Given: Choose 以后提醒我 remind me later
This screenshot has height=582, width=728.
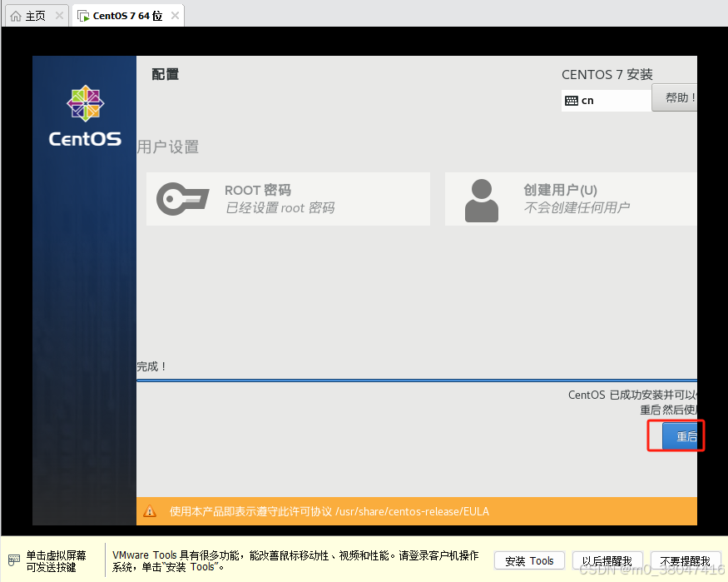Looking at the screenshot, I should [x=607, y=560].
